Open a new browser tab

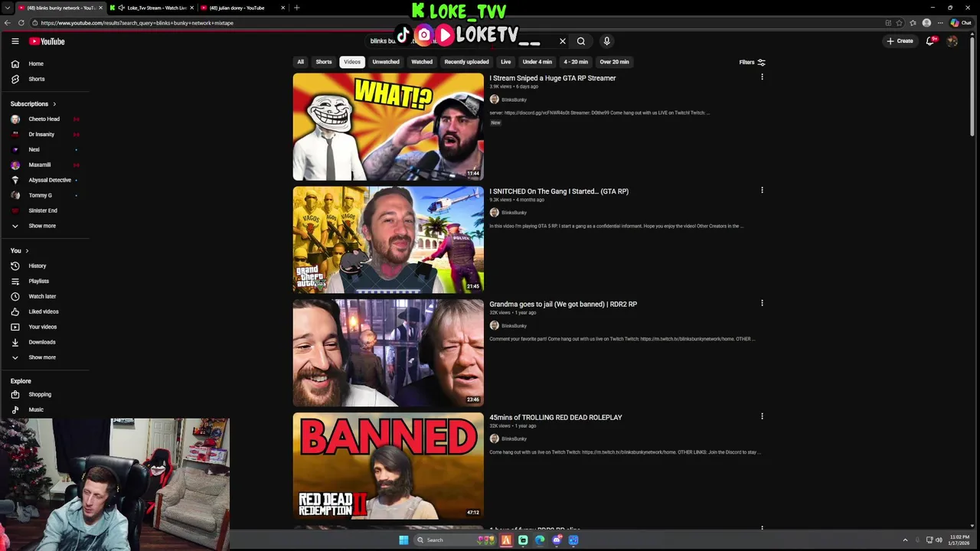pos(296,8)
